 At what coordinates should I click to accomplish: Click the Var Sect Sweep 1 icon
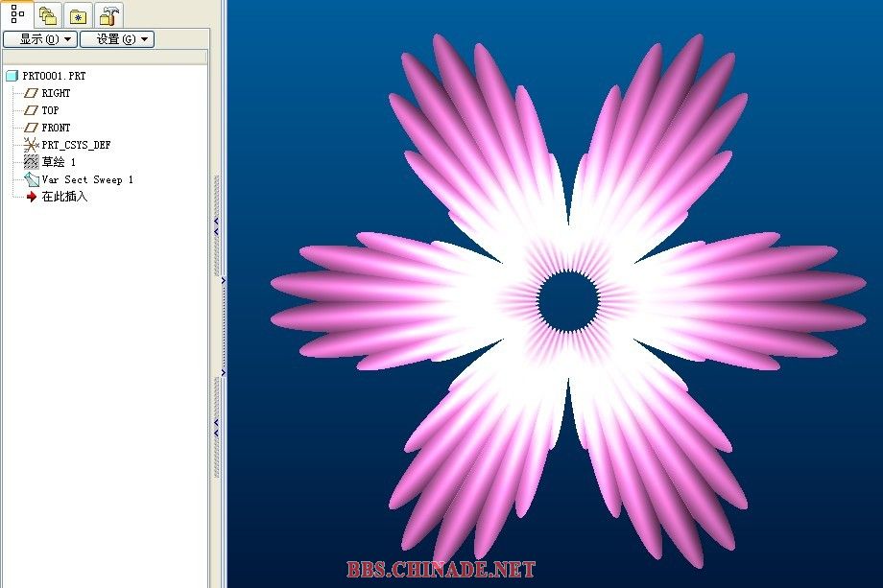pos(31,179)
